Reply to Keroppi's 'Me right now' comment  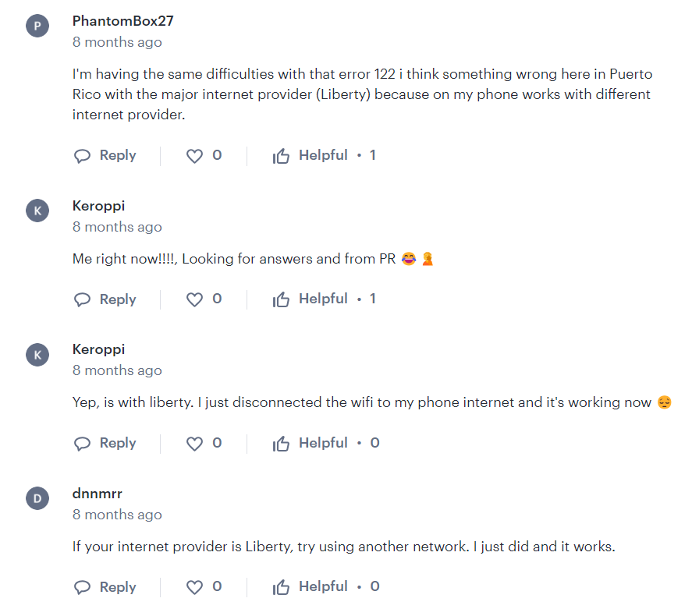point(105,299)
